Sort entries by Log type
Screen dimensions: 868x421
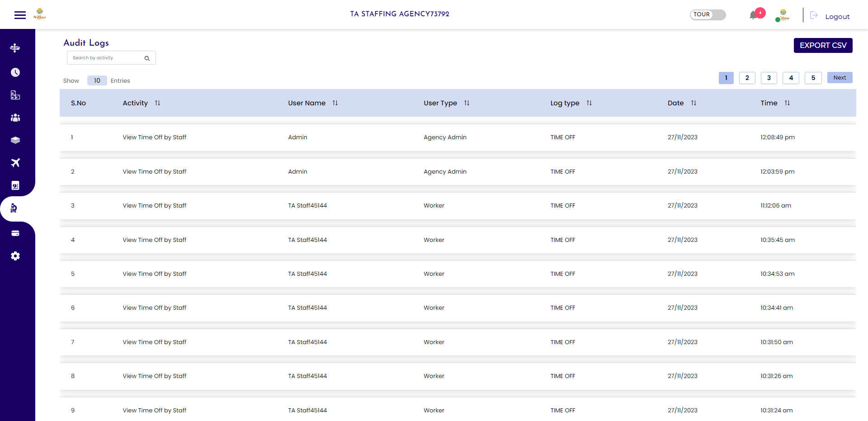(590, 103)
